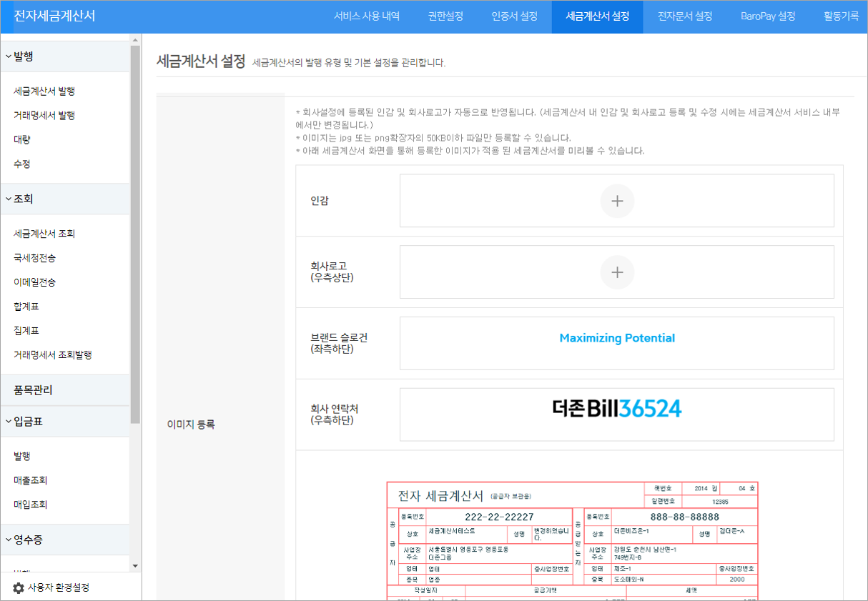The image size is (868, 601).
Task: Click the tax invoice preview image
Action: pos(572,540)
